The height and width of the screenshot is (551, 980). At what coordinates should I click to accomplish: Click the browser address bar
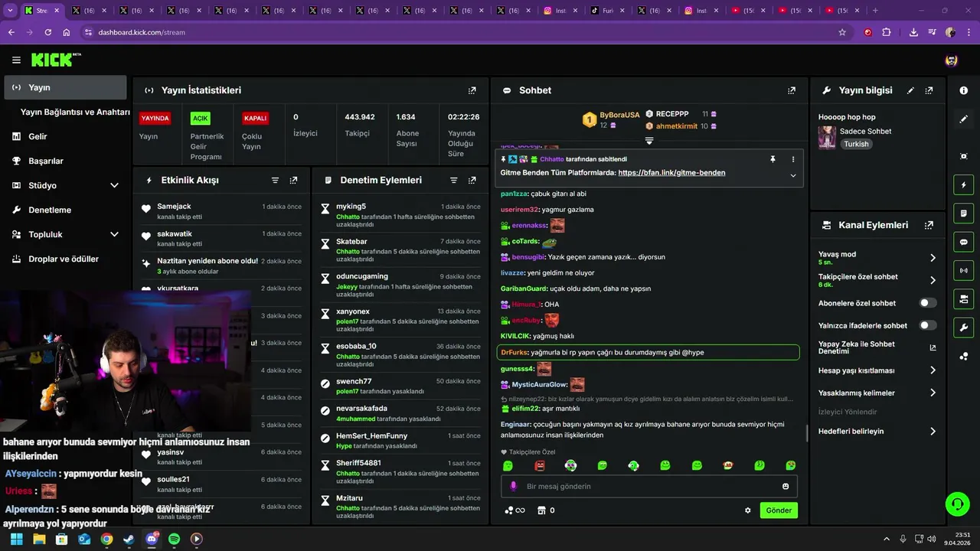tap(459, 32)
